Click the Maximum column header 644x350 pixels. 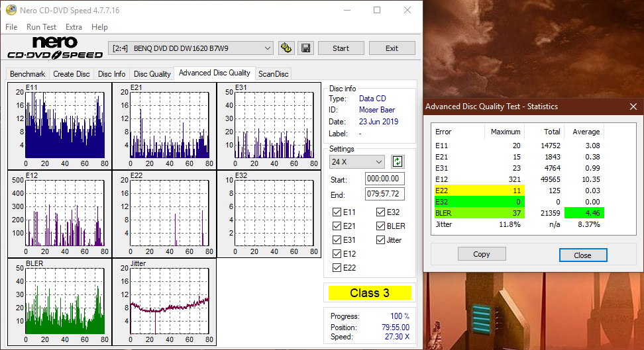505,132
